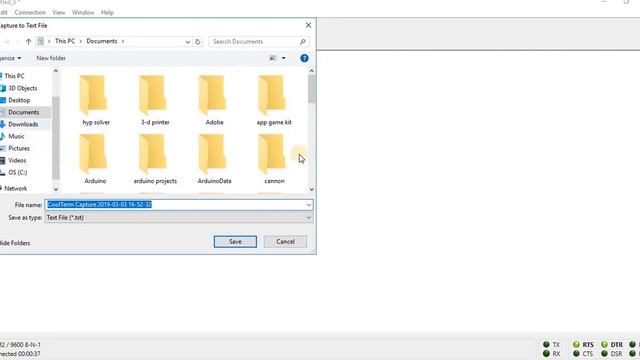Screen dimensions: 640x360
Task: Select This PC in navigation pane
Action: coord(14,76)
